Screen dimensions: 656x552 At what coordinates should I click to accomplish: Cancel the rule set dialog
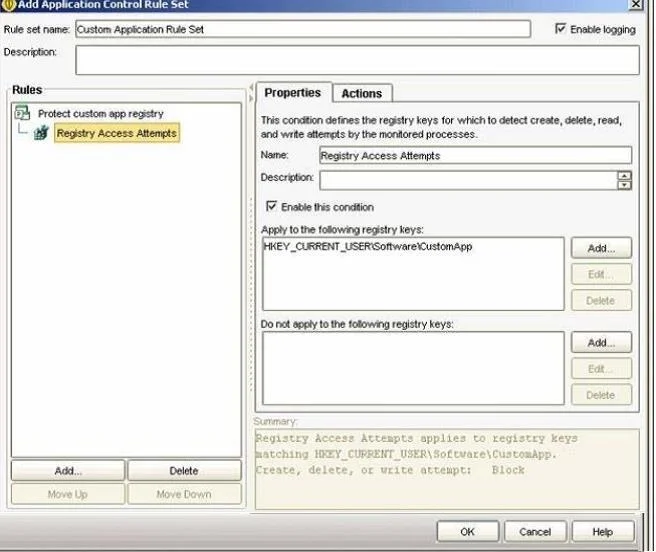pos(535,531)
